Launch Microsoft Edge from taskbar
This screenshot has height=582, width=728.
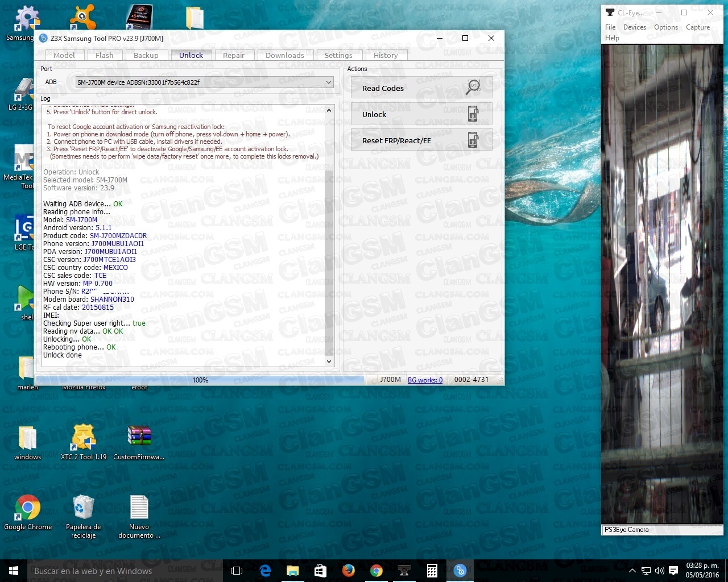(265, 571)
